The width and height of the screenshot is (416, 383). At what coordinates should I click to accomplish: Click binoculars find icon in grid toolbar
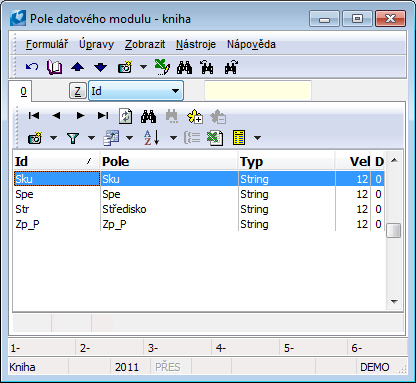tap(148, 116)
